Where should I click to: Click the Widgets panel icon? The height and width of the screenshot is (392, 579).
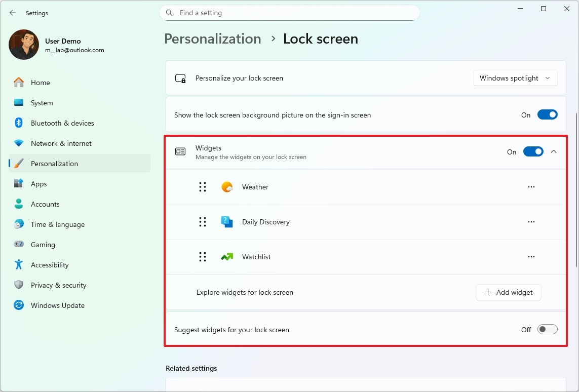tap(180, 151)
